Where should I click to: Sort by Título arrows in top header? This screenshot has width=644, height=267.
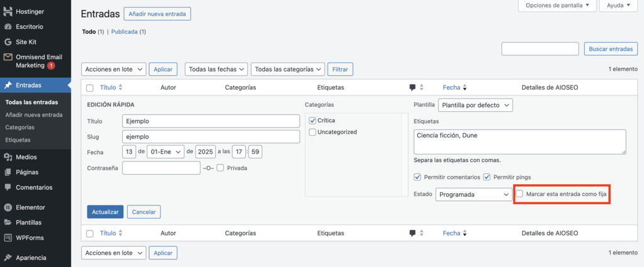point(120,87)
